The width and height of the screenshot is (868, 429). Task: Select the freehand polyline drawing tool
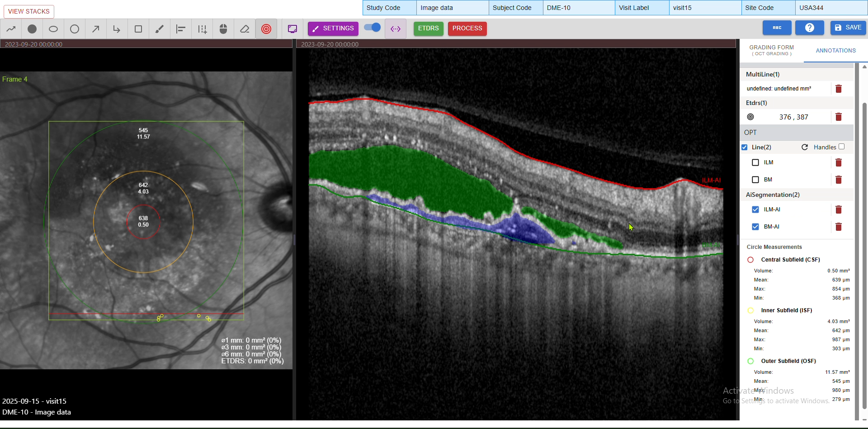(11, 29)
